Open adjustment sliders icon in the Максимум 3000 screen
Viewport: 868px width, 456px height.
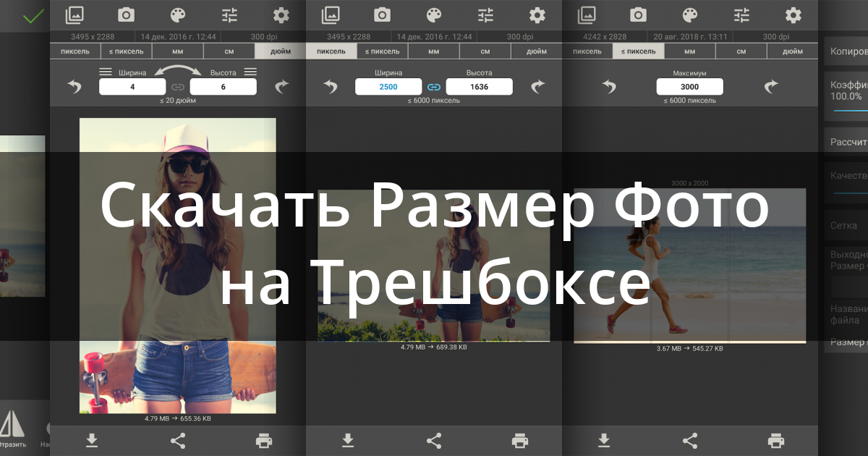[741, 14]
